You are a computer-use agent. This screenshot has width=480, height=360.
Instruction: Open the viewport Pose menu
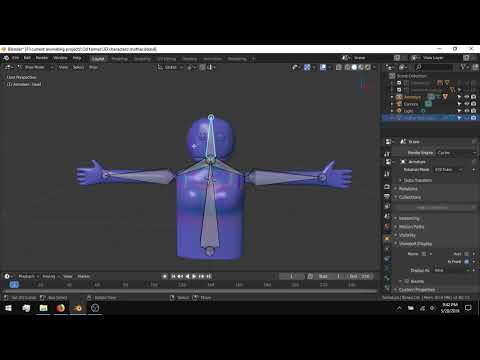(93, 67)
